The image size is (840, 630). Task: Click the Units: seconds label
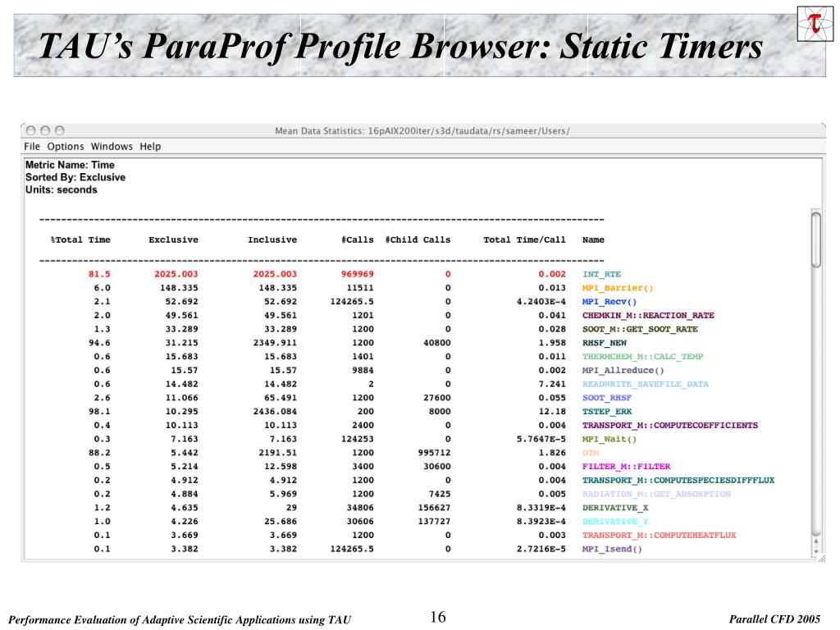point(61,189)
